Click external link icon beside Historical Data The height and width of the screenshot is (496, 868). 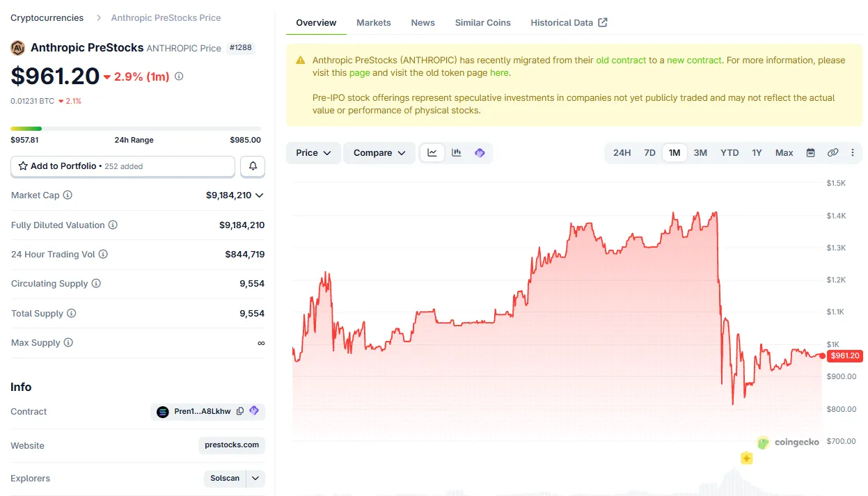603,22
